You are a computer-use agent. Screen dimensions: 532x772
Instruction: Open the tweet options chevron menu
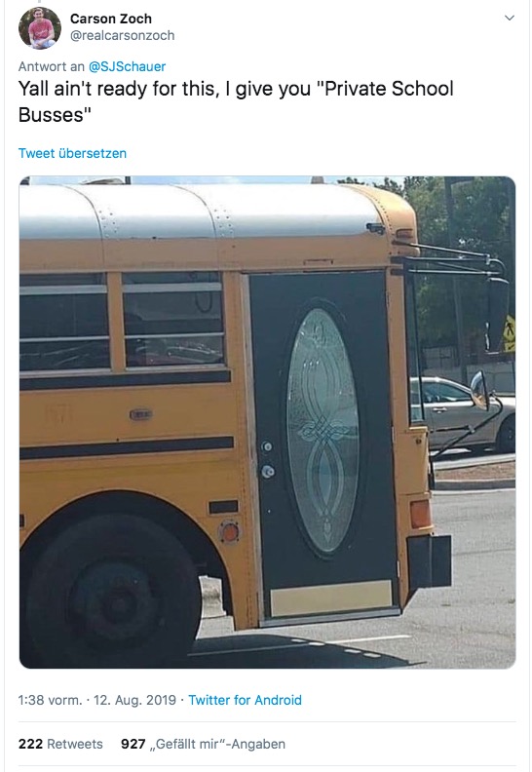click(510, 19)
